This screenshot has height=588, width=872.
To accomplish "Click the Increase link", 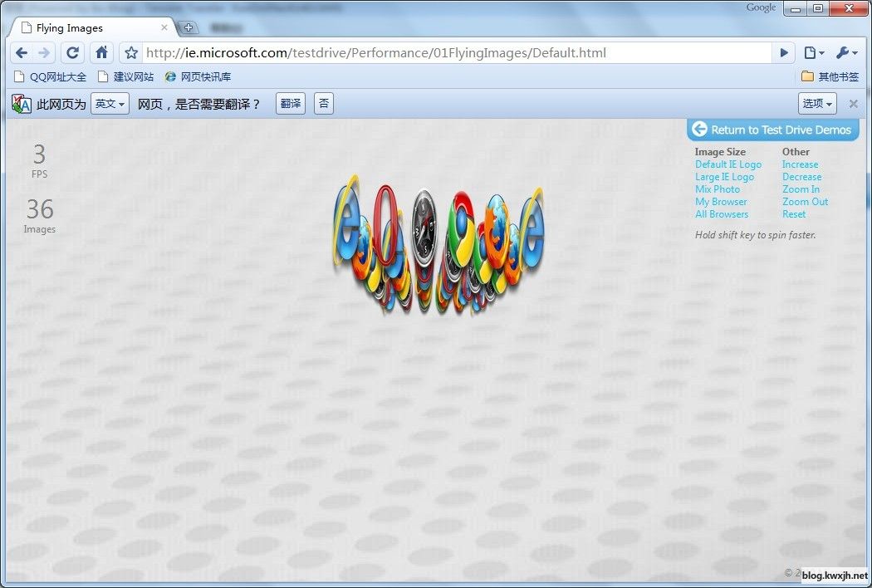I will click(x=800, y=164).
